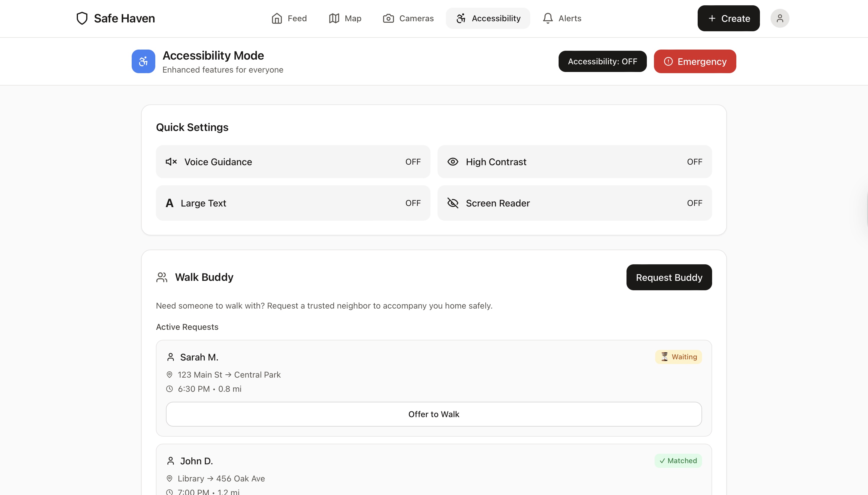
Task: Switch to the Map tab
Action: click(345, 18)
